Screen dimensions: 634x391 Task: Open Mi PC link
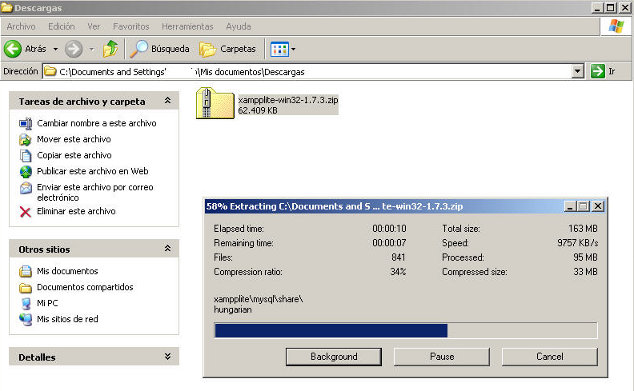pos(47,303)
